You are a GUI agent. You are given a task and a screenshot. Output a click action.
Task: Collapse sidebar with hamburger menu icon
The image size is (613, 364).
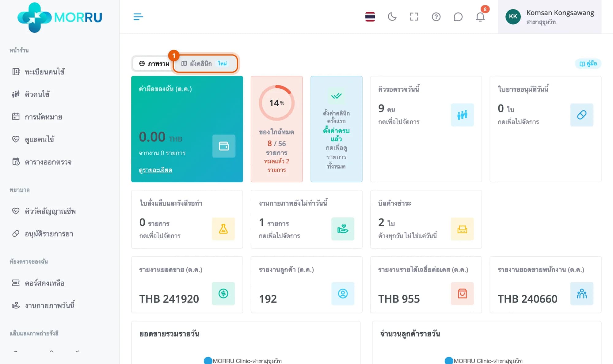138,17
